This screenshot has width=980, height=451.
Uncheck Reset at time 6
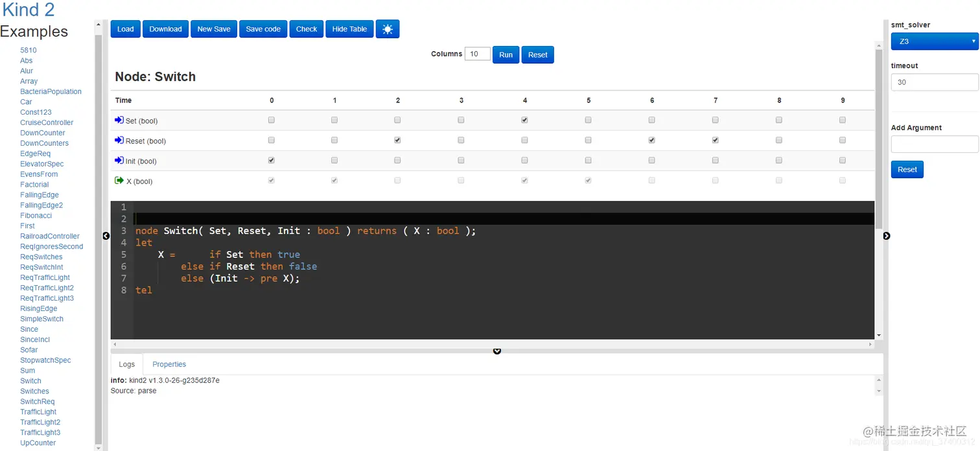tap(651, 140)
